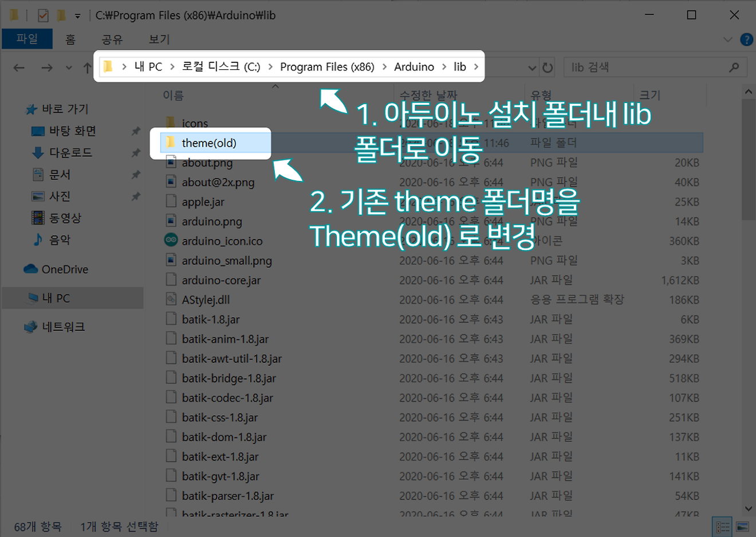Click the search magnifier icon
Image resolution: width=756 pixels, height=537 pixels.
coord(734,68)
